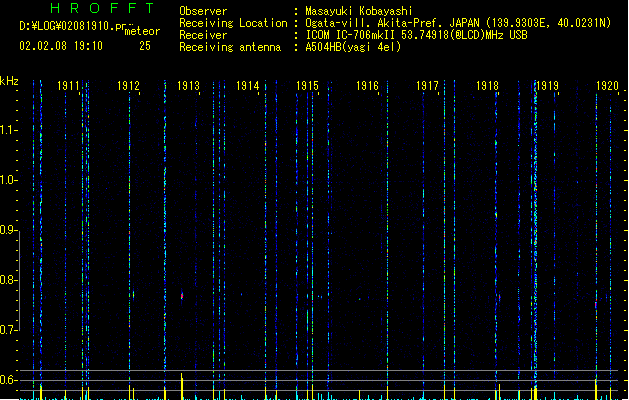
Task: Click the 1912 time marker
Action: click(x=128, y=86)
